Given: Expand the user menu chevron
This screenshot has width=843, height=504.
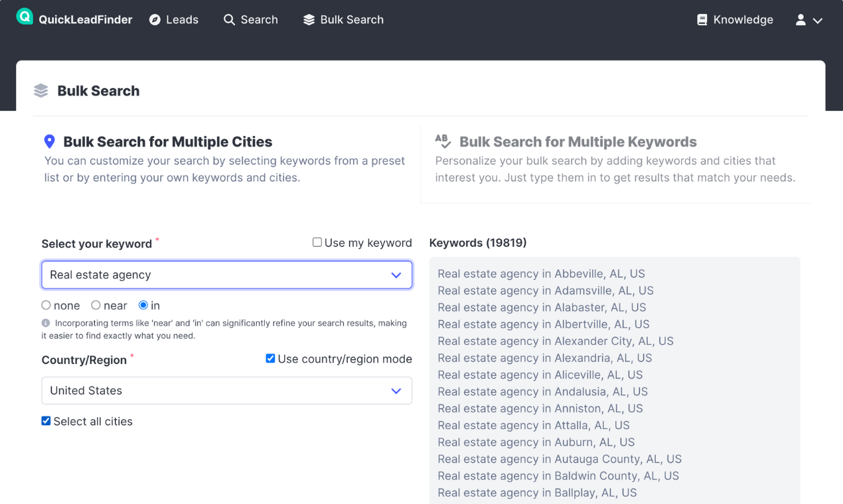Looking at the screenshot, I should [818, 21].
